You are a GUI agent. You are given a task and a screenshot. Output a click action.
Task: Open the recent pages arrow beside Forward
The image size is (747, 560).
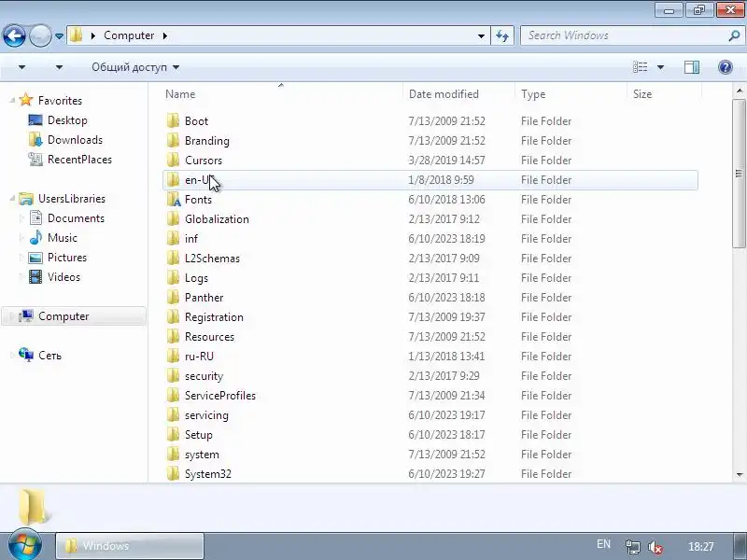(59, 36)
